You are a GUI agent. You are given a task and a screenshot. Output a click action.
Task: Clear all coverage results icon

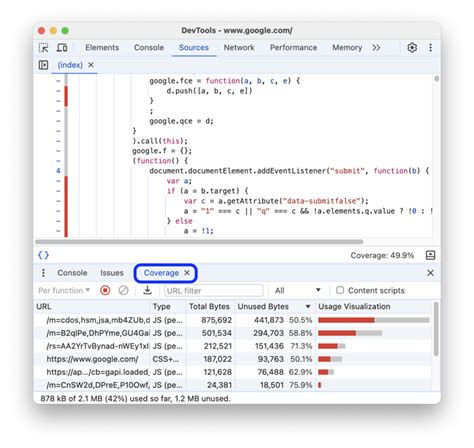coord(123,291)
